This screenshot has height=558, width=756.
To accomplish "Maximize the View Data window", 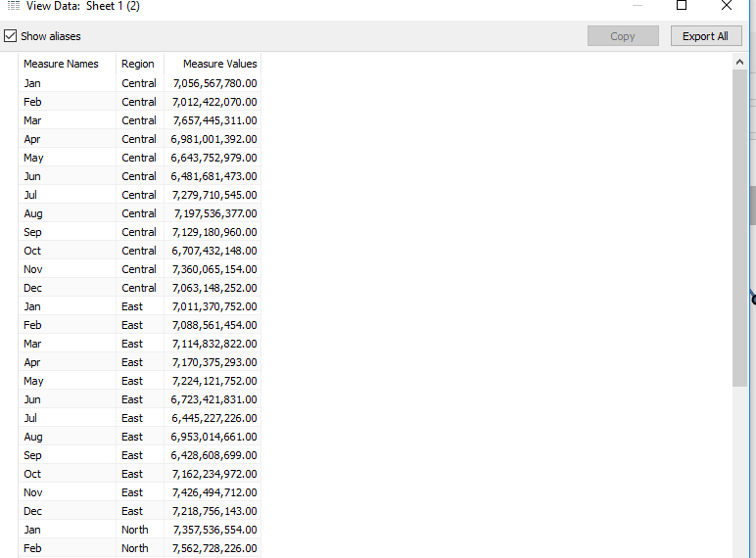I will point(682,5).
